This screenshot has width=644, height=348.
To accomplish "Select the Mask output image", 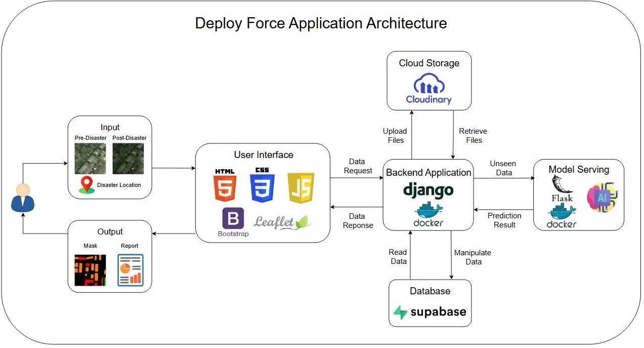I will (91, 270).
